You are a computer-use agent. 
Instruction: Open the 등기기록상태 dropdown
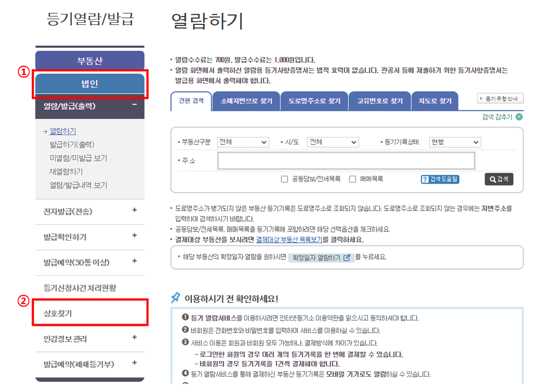(x=455, y=142)
